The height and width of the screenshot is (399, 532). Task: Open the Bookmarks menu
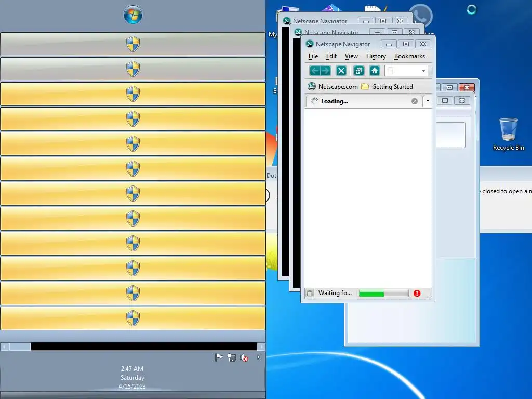tap(409, 56)
